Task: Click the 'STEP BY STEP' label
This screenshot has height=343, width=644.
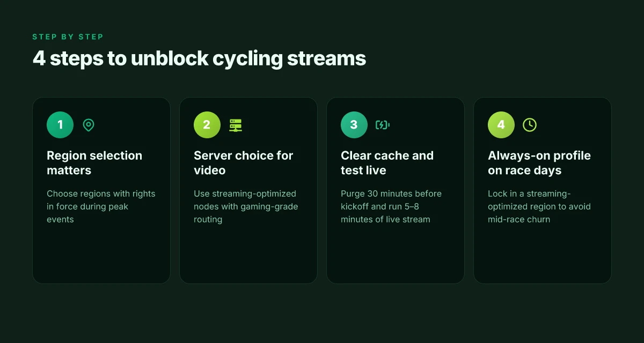Action: 68,37
